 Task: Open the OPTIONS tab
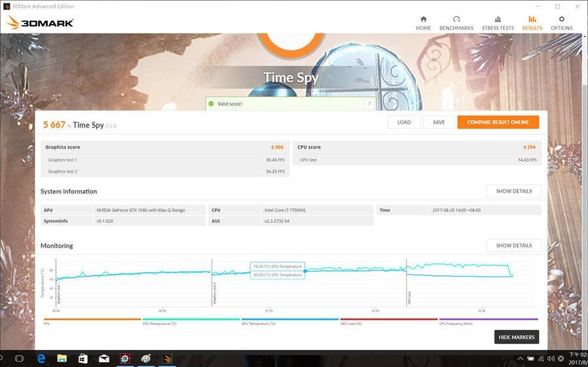point(561,24)
